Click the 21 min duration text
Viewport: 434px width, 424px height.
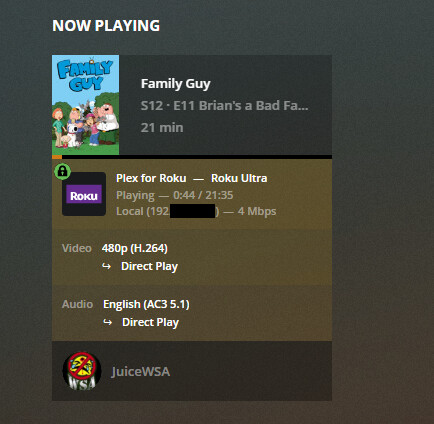click(x=162, y=128)
